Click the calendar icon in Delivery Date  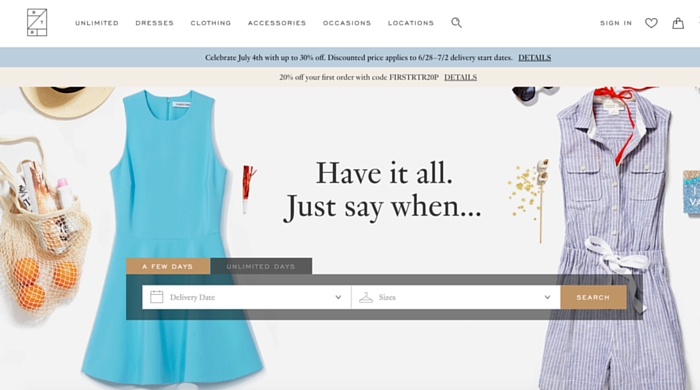point(156,297)
